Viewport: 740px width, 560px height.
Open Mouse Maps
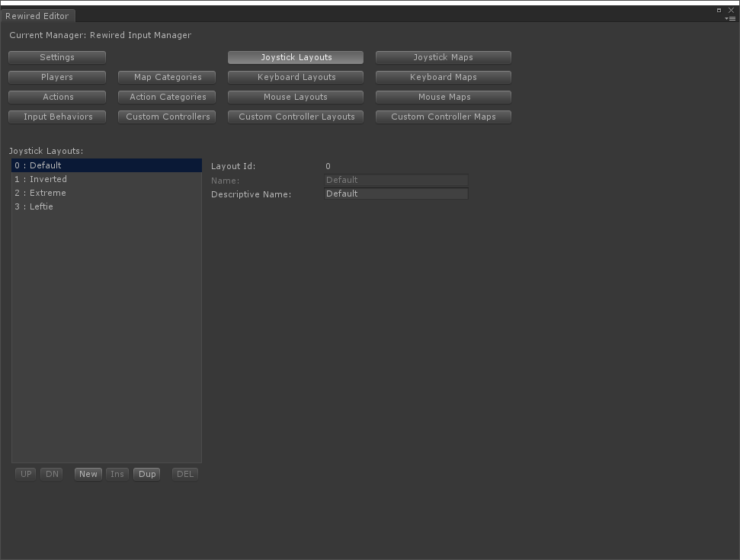pos(443,97)
